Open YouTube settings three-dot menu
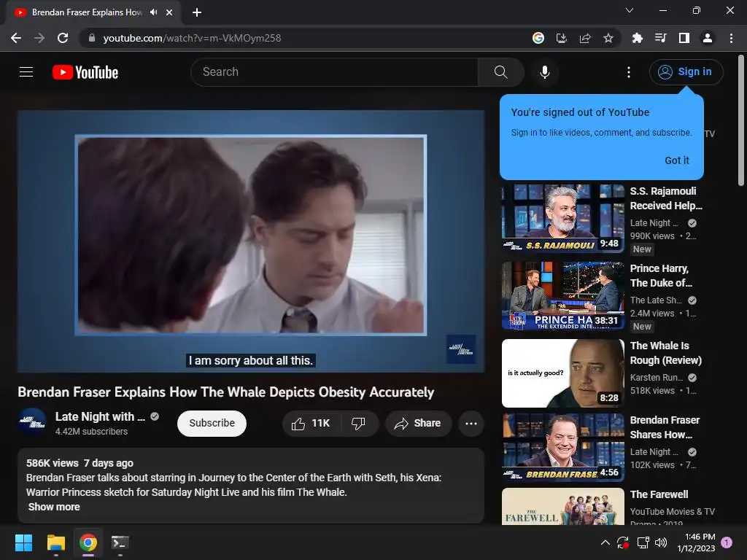 pos(629,72)
